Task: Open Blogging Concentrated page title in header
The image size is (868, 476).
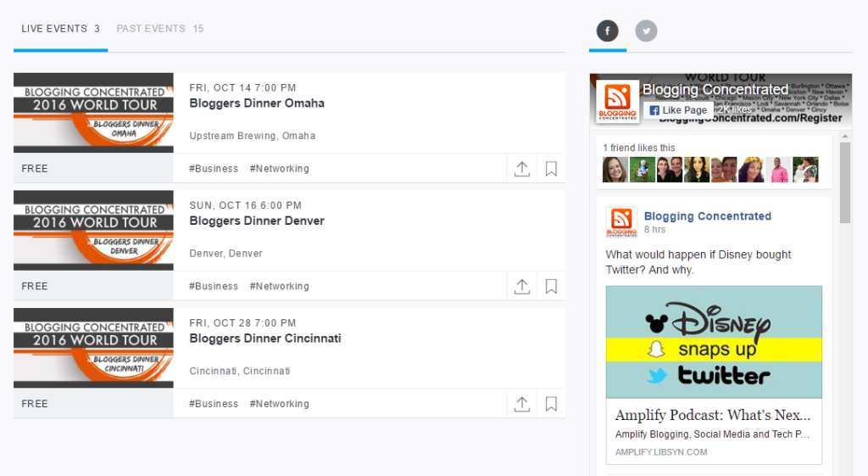Action: tap(715, 90)
